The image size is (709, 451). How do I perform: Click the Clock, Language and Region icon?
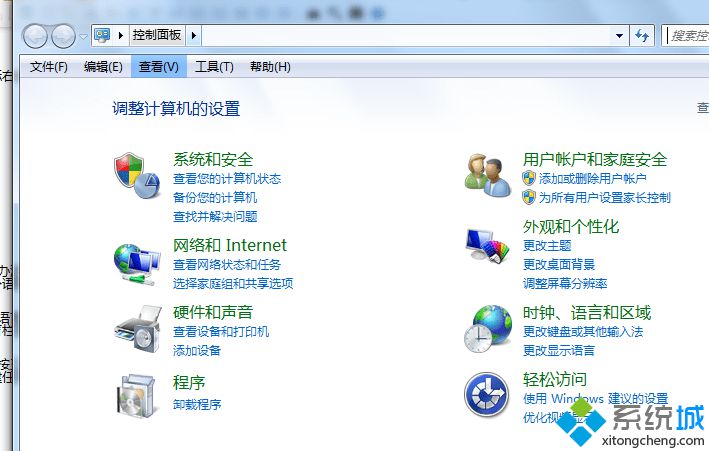487,329
